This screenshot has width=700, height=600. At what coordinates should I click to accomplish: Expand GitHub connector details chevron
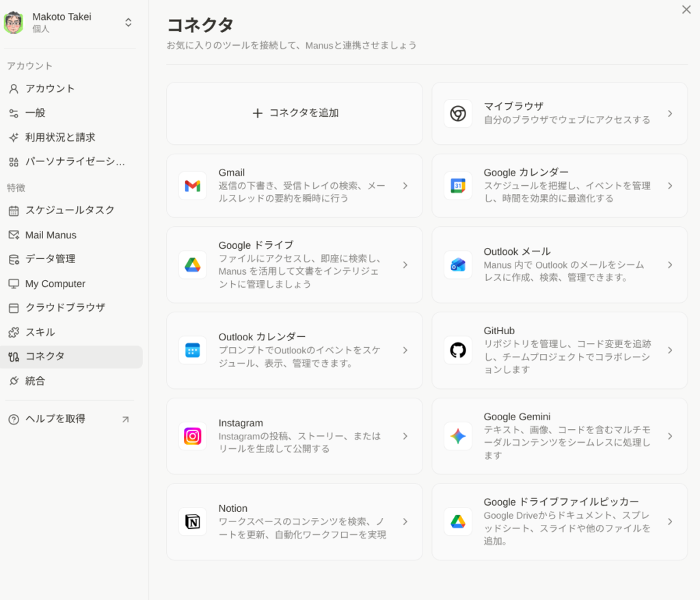pos(670,351)
